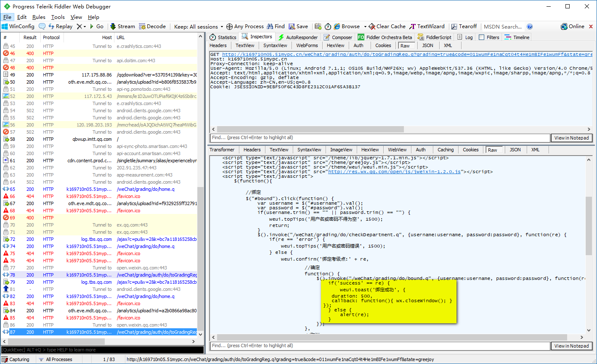Switch to the FiddlerScript tab
The image size is (597, 364).
click(x=435, y=37)
